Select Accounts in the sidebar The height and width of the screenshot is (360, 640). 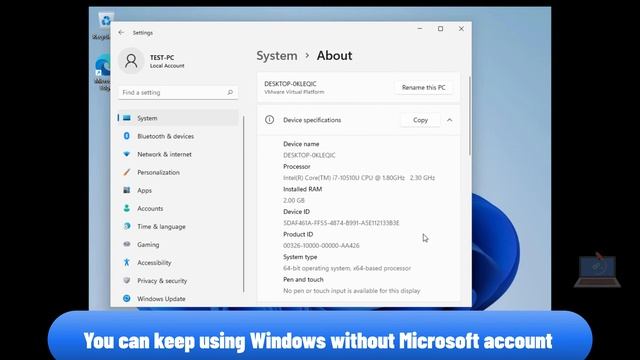point(178,208)
